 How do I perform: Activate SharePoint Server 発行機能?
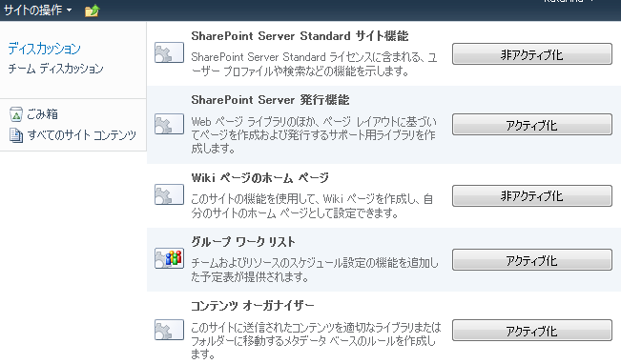click(532, 125)
